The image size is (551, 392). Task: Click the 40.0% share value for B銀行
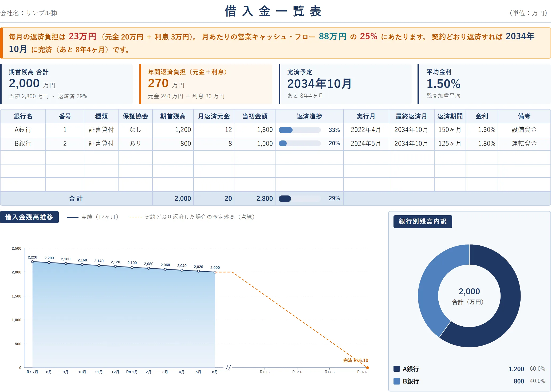pyautogui.click(x=537, y=381)
